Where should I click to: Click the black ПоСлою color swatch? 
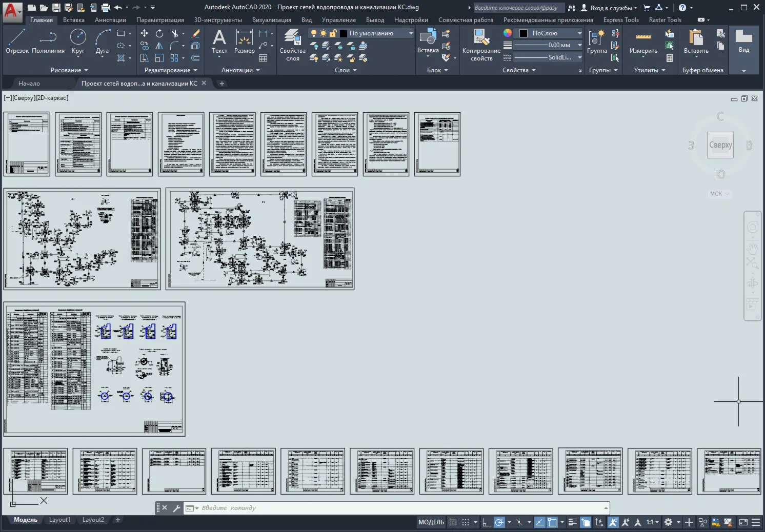click(x=524, y=33)
